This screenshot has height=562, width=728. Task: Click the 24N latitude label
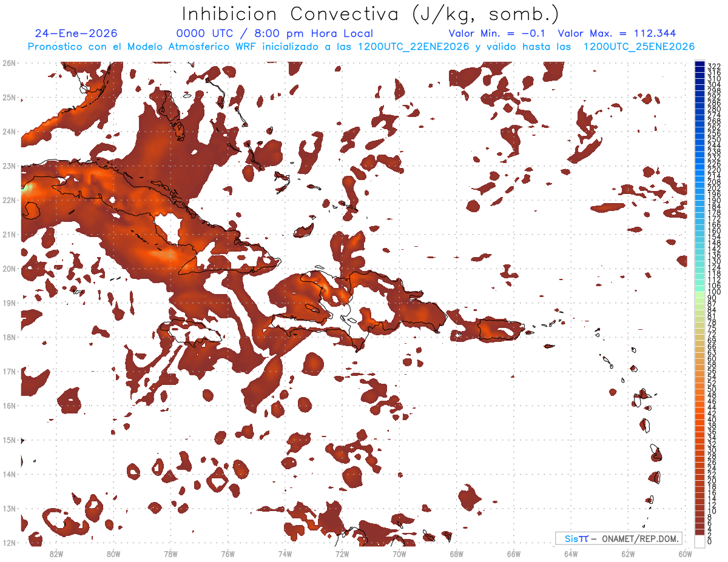point(10,132)
